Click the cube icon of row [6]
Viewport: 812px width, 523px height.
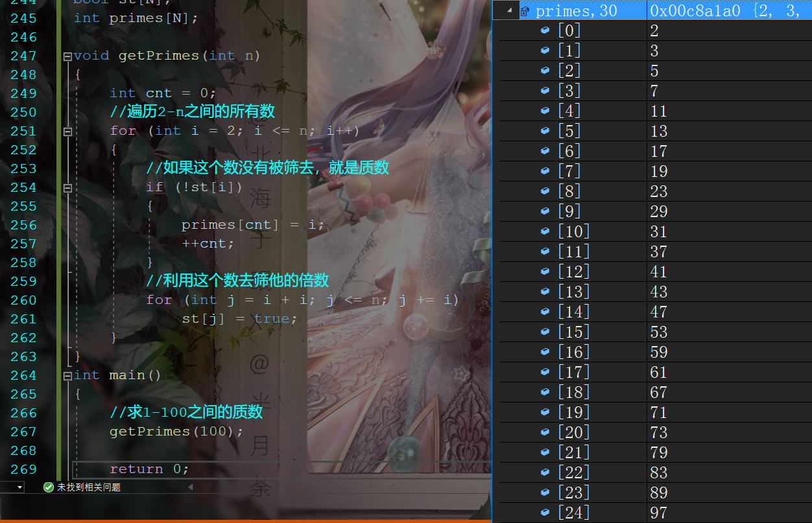point(545,151)
